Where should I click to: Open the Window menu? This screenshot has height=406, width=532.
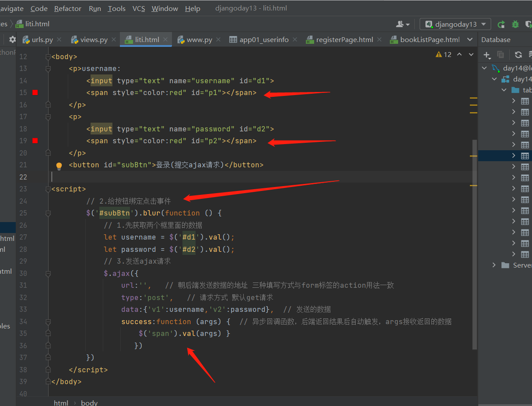[165, 8]
